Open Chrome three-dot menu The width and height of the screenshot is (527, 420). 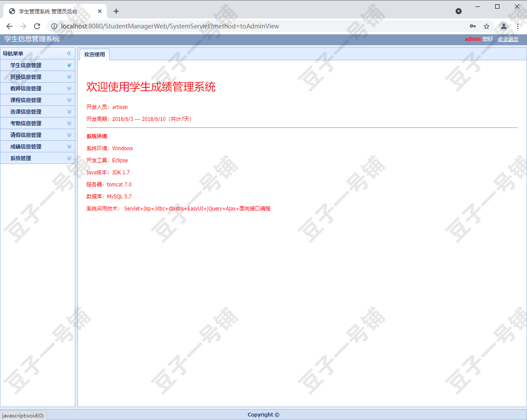coord(518,26)
